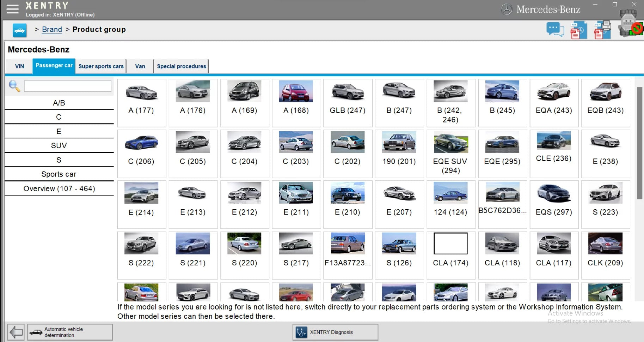Click the PDF print icon
The width and height of the screenshot is (644, 342).
pos(602,30)
